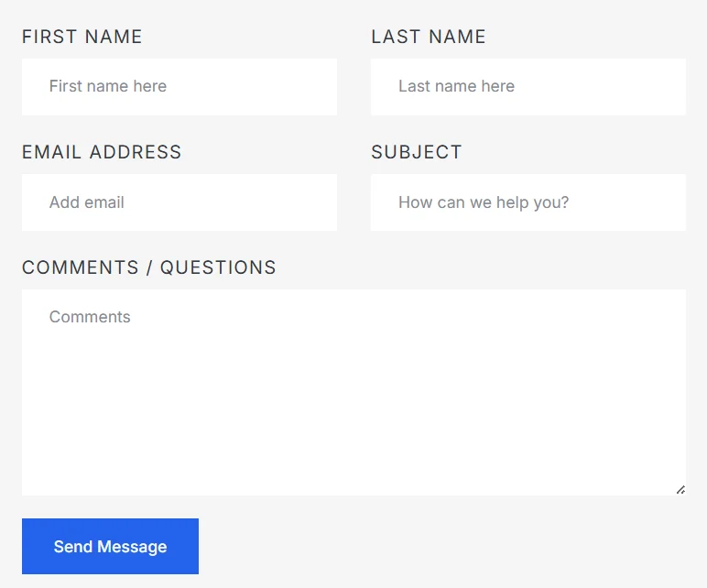Select the Subject input field
Viewport: 707px width, 588px height.
[x=528, y=202]
